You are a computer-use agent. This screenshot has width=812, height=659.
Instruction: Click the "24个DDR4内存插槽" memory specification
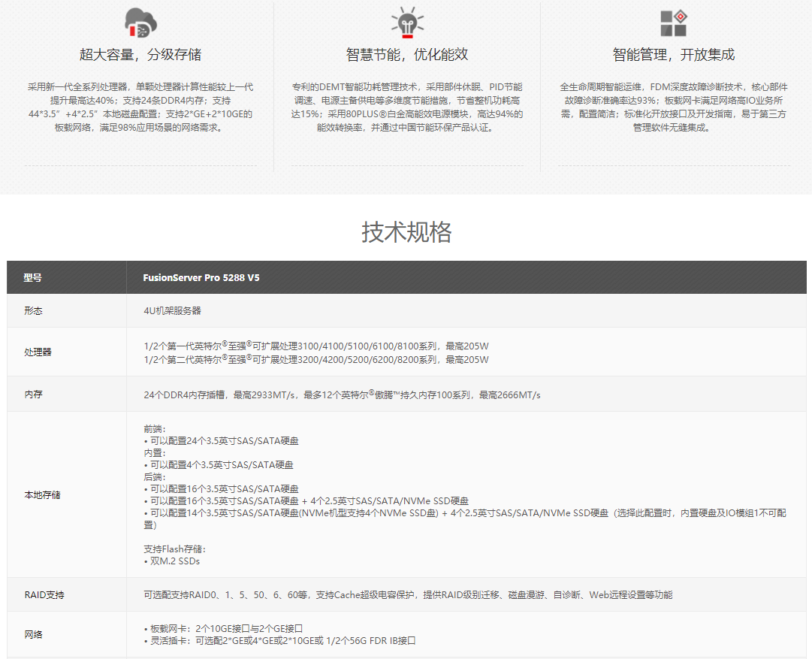click(343, 394)
